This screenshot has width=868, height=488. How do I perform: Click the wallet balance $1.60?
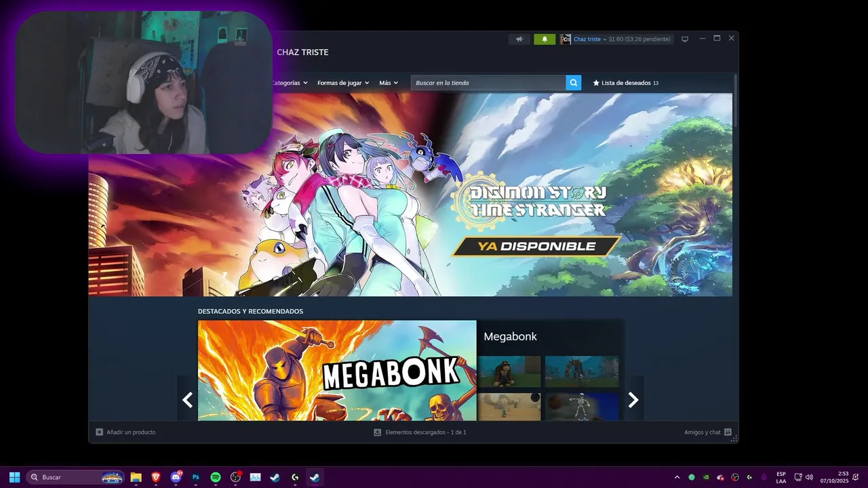coord(616,39)
